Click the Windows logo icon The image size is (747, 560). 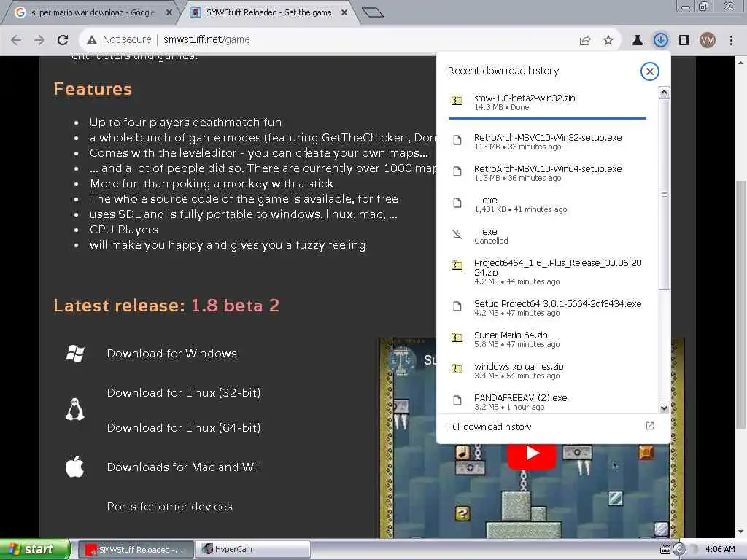pos(75,354)
